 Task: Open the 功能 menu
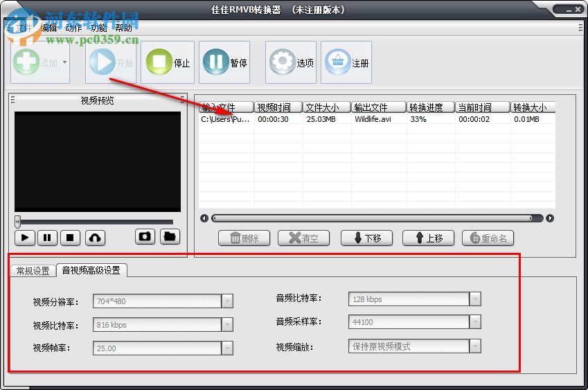pos(98,28)
